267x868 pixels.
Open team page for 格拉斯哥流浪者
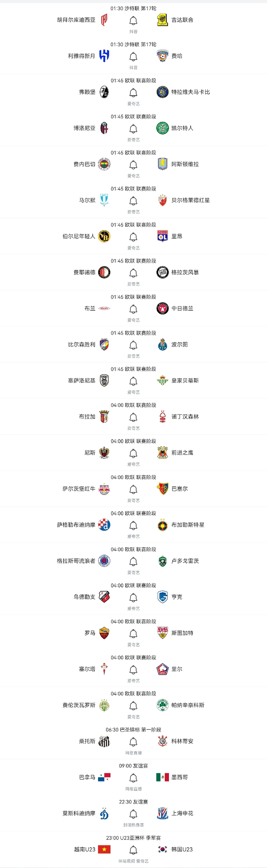[x=76, y=561]
